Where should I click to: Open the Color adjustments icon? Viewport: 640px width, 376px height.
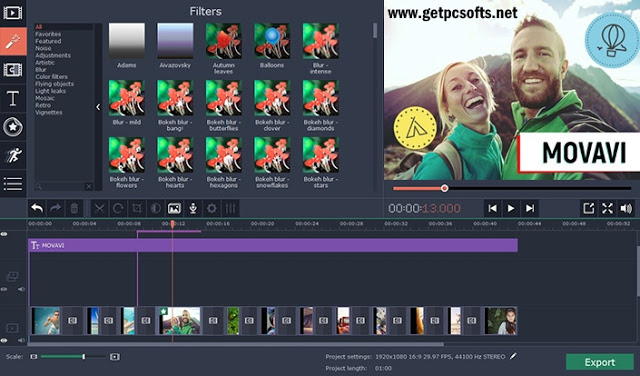pos(156,209)
